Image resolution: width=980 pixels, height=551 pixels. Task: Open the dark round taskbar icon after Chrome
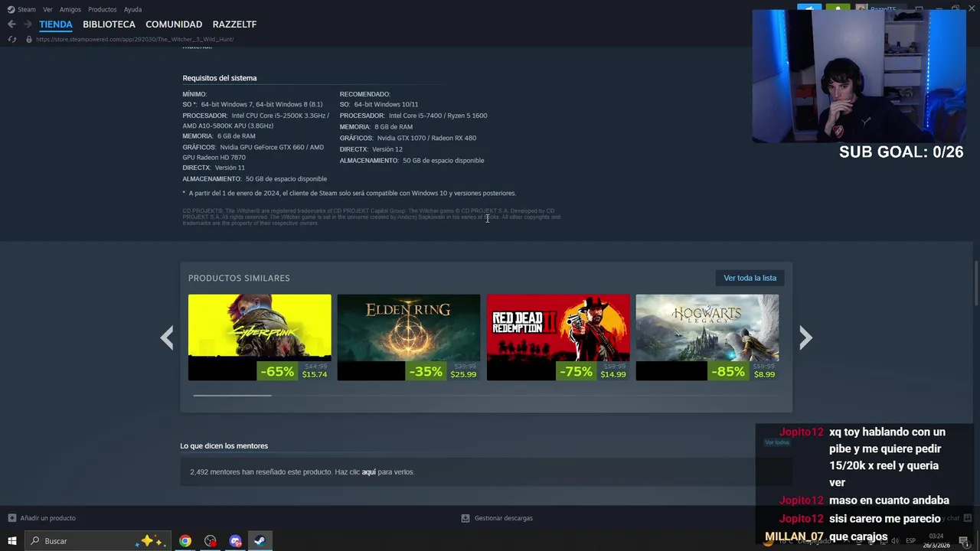click(211, 541)
